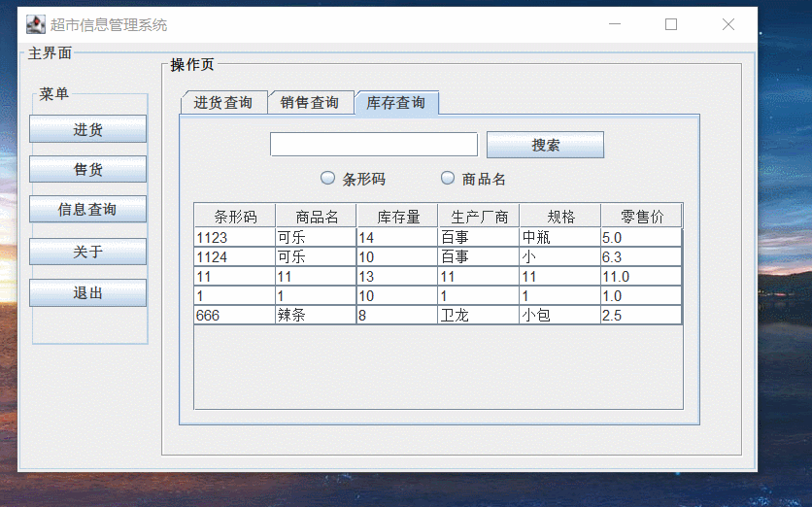812x507 pixels.
Task: Click the 进货 menu button
Action: [x=88, y=129]
